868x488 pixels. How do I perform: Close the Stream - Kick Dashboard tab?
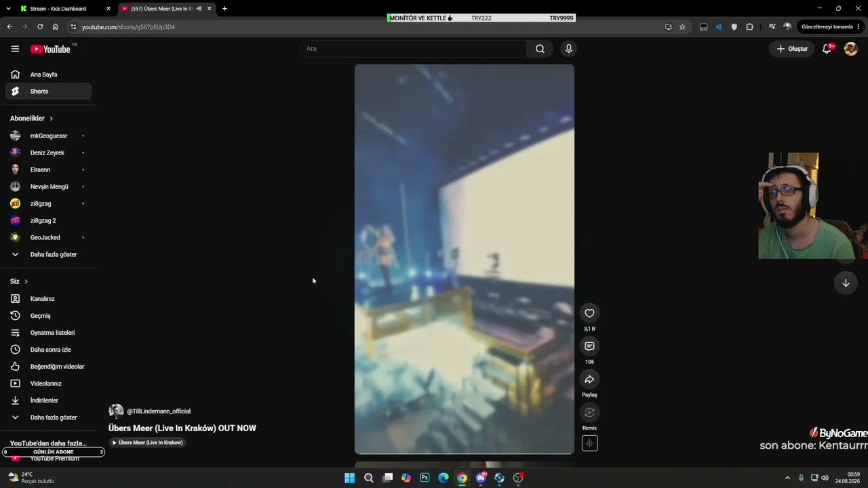point(108,9)
